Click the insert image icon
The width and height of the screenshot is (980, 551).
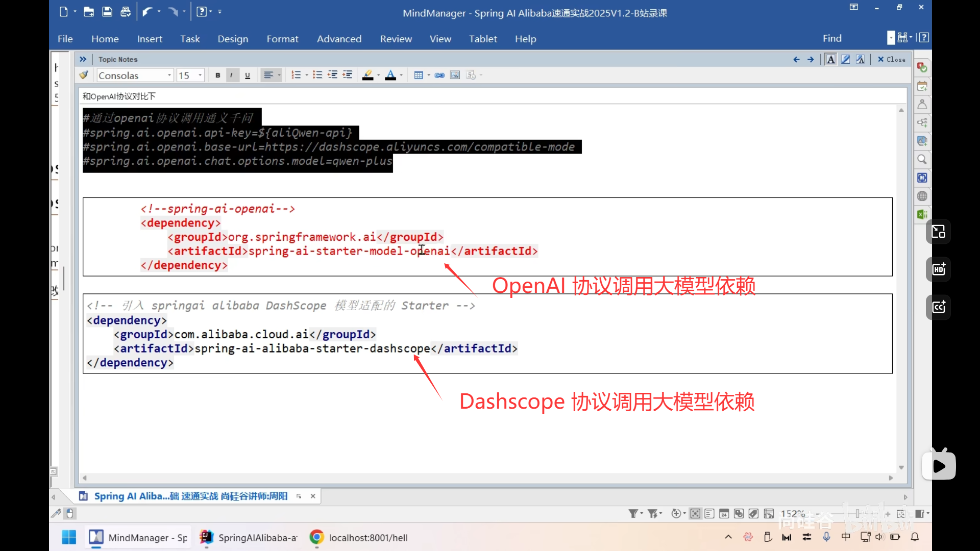coord(455,76)
